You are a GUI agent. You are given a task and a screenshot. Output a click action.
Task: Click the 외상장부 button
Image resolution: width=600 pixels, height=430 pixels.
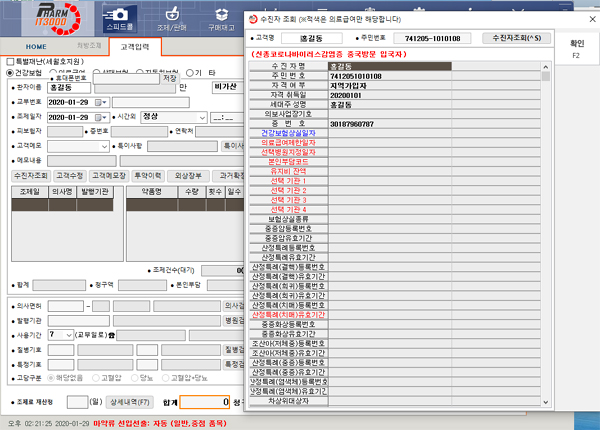188,176
